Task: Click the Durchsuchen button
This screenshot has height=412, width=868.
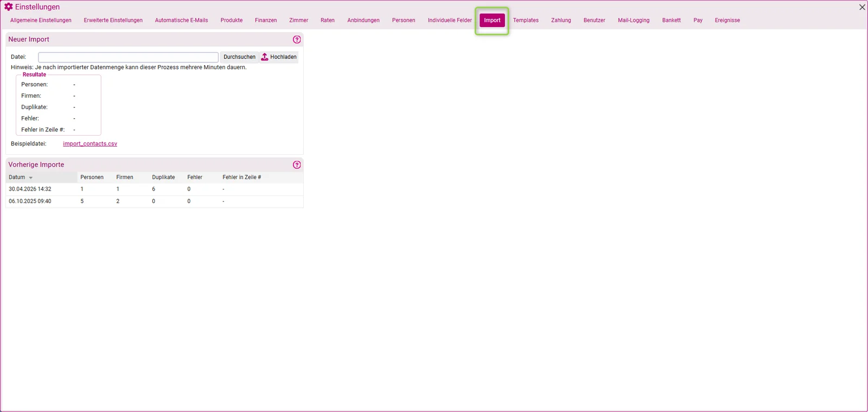Action: click(239, 57)
